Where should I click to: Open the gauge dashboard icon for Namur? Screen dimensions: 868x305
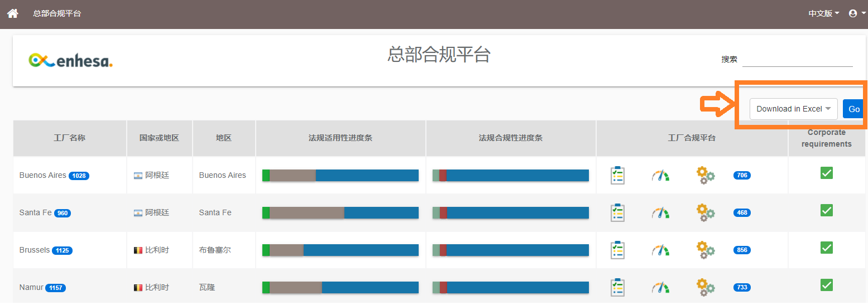click(660, 288)
